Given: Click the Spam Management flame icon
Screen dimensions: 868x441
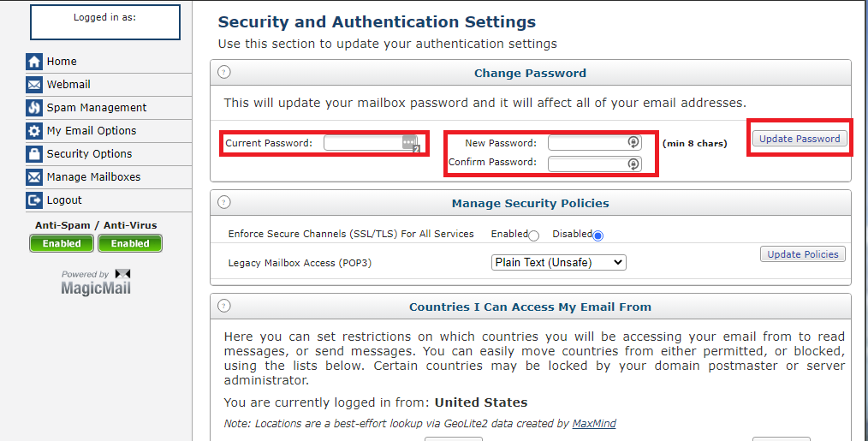Looking at the screenshot, I should (34, 108).
